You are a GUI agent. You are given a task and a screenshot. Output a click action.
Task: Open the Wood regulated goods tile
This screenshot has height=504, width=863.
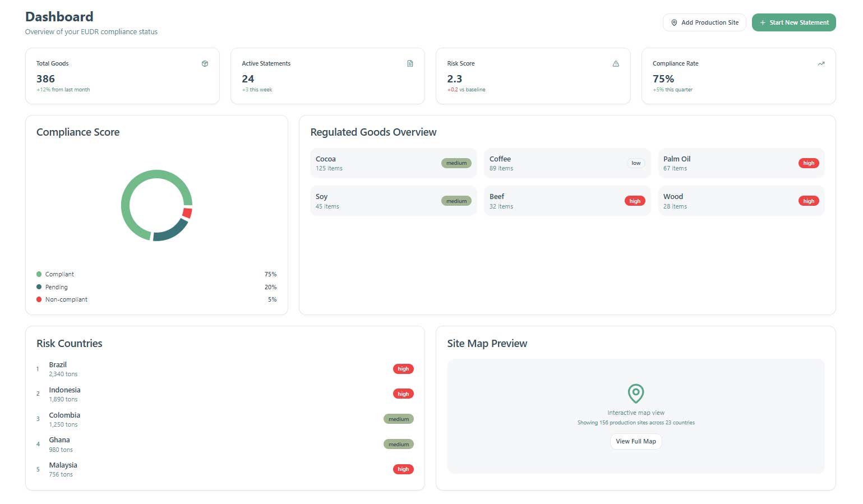coord(740,201)
